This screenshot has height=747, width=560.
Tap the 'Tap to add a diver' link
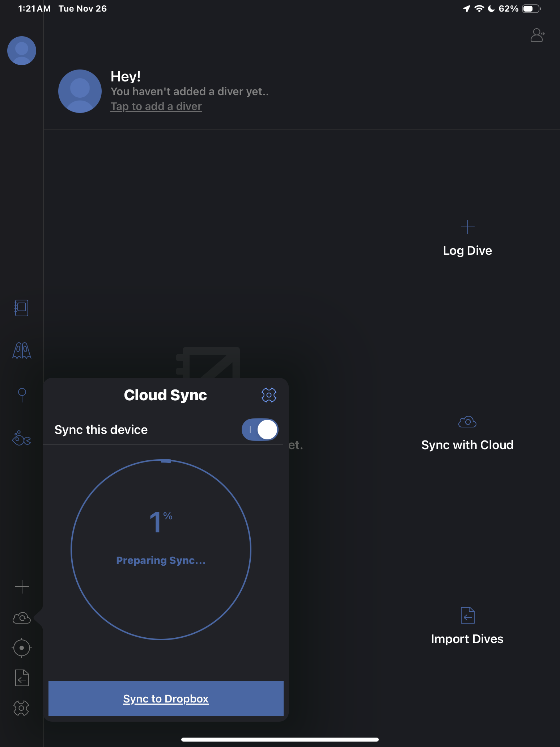(156, 106)
